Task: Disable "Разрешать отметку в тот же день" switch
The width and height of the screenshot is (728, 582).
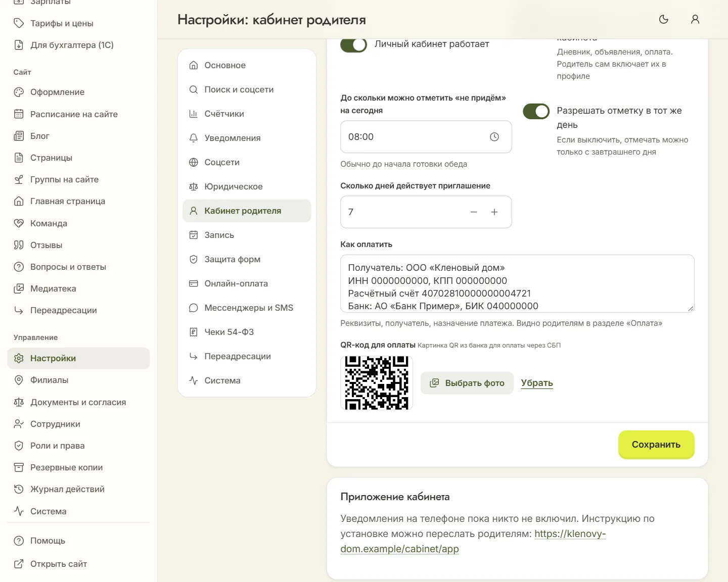Action: click(x=536, y=111)
